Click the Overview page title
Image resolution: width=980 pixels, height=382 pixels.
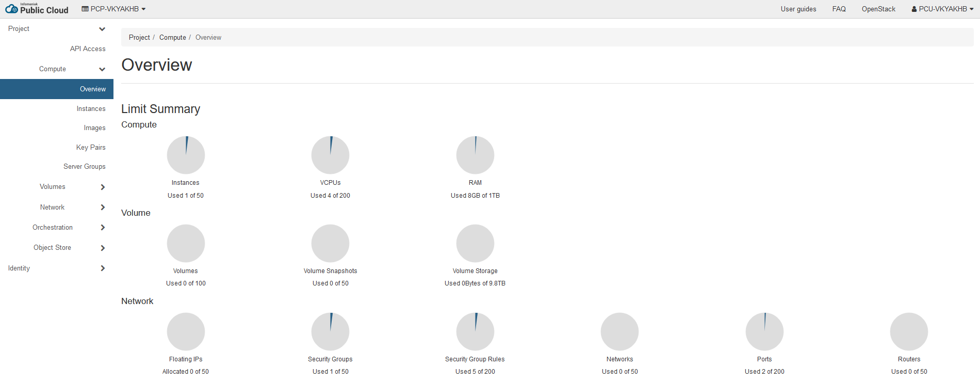pos(157,65)
